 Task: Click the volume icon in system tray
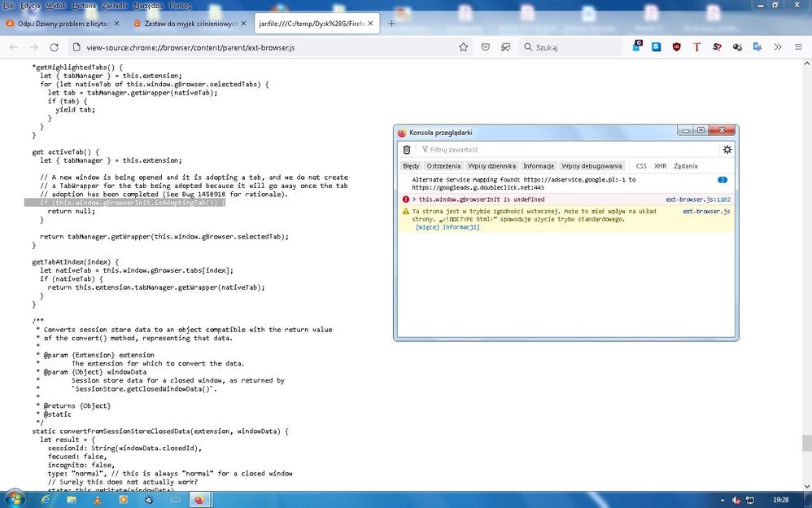(736, 500)
